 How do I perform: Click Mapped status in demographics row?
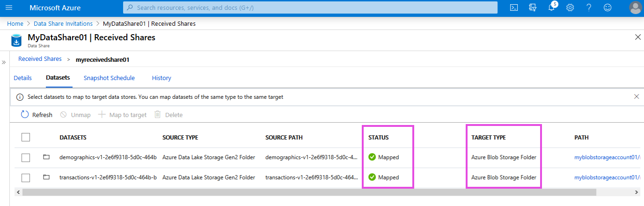pos(384,157)
